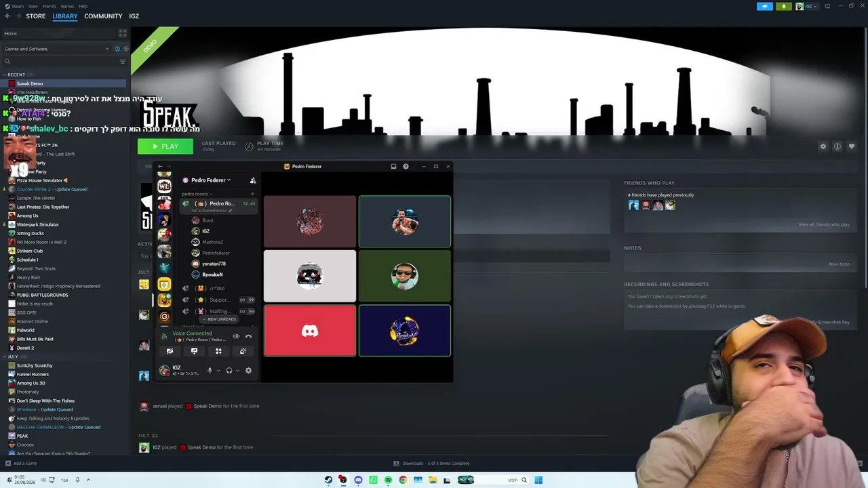This screenshot has width=868, height=488.
Task: Deafen Discord audio with headphones icon
Action: coord(229,371)
